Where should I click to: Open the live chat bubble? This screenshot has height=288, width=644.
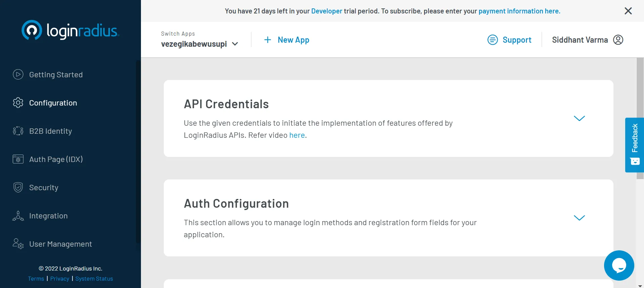[619, 265]
